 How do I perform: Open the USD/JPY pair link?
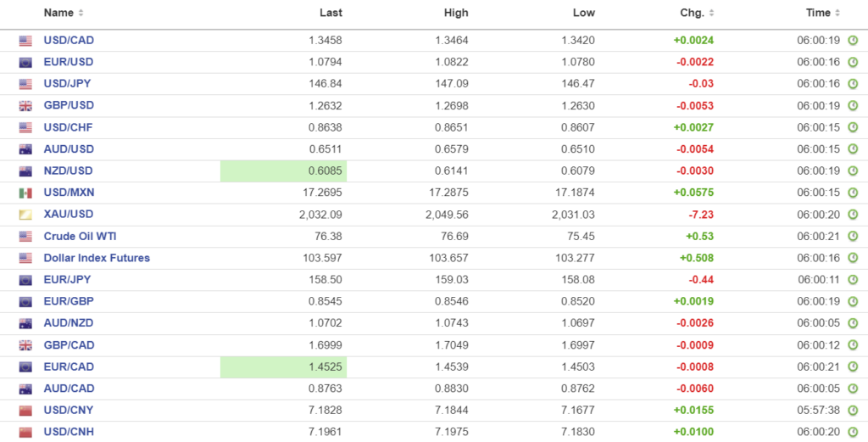[x=67, y=84]
